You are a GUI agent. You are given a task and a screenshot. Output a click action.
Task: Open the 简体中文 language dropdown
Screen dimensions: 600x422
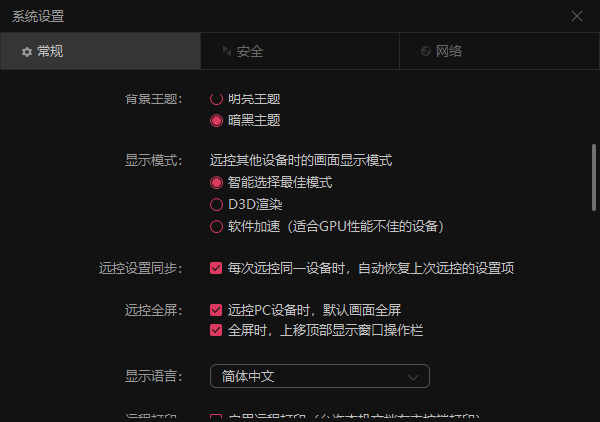tap(319, 376)
